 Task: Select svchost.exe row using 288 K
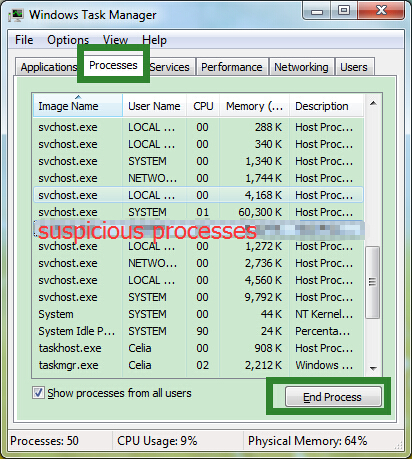click(x=198, y=127)
